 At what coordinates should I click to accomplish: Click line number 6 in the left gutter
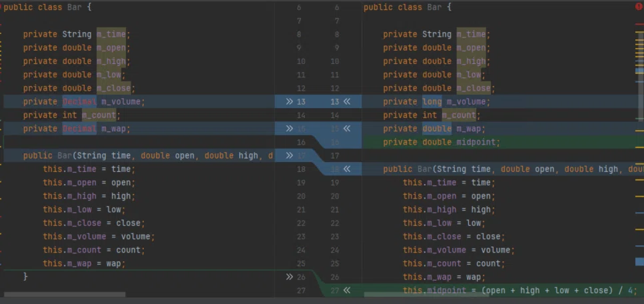tap(298, 7)
